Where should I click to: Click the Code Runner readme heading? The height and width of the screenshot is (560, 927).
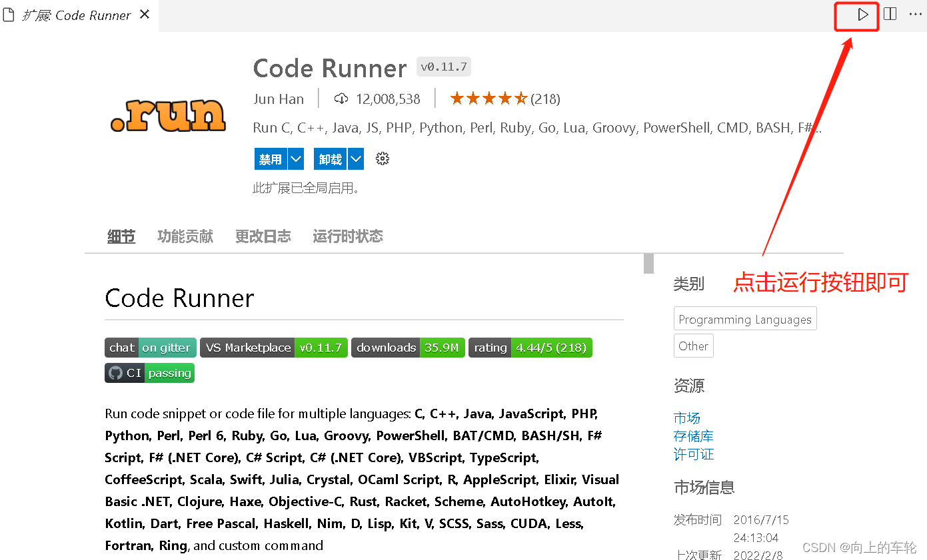click(x=179, y=298)
